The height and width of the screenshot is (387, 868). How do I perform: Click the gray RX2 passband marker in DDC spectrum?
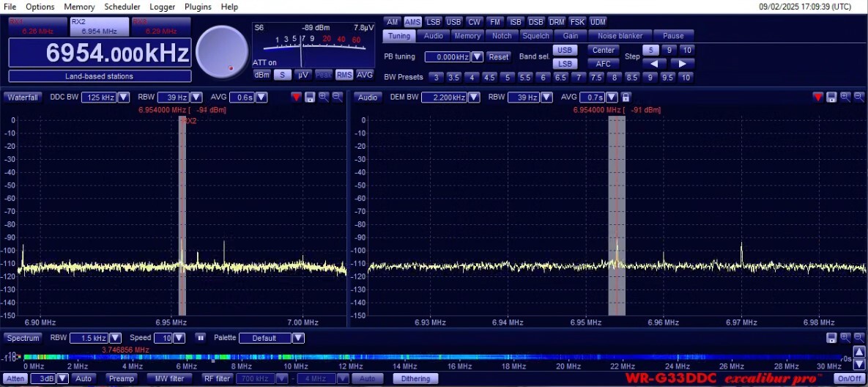point(182,216)
